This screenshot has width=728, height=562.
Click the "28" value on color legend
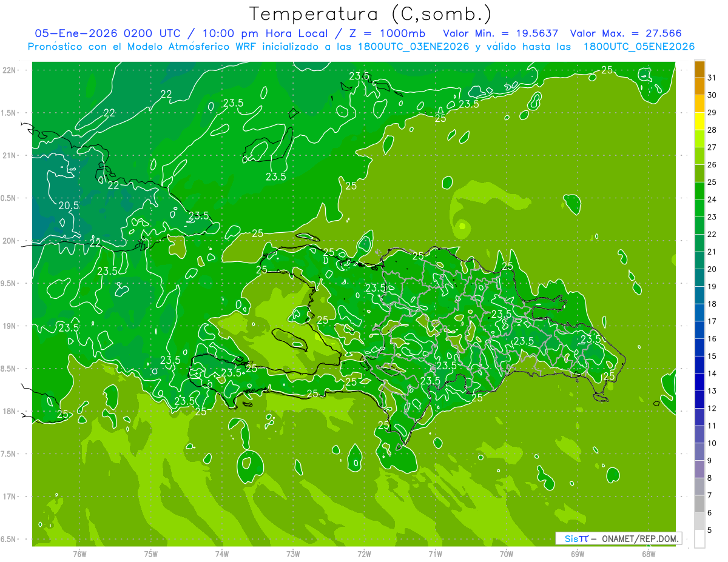point(712,130)
